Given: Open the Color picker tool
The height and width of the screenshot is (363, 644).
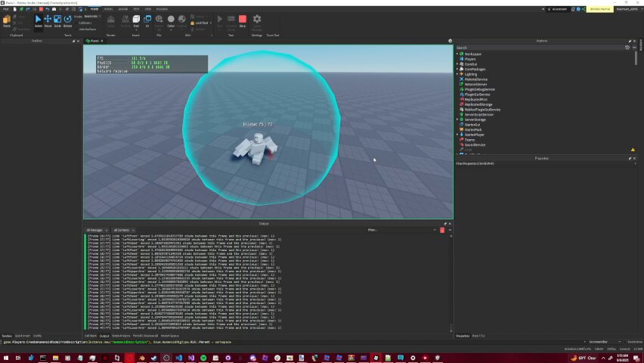Looking at the screenshot, I should [x=171, y=21].
